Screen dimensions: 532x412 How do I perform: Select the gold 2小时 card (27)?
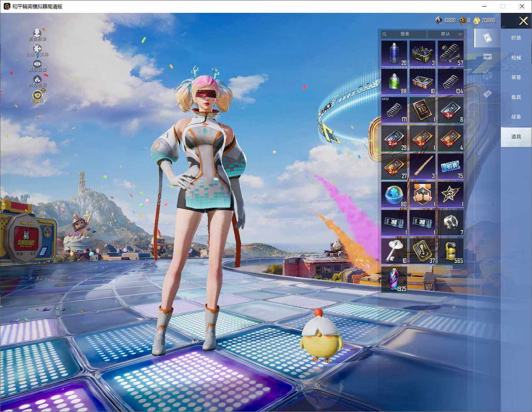394,166
